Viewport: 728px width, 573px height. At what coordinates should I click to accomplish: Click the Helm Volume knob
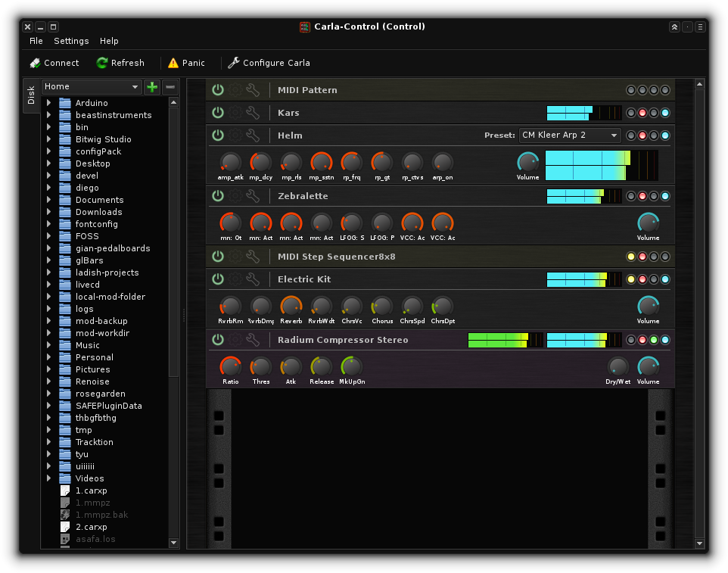[527, 161]
